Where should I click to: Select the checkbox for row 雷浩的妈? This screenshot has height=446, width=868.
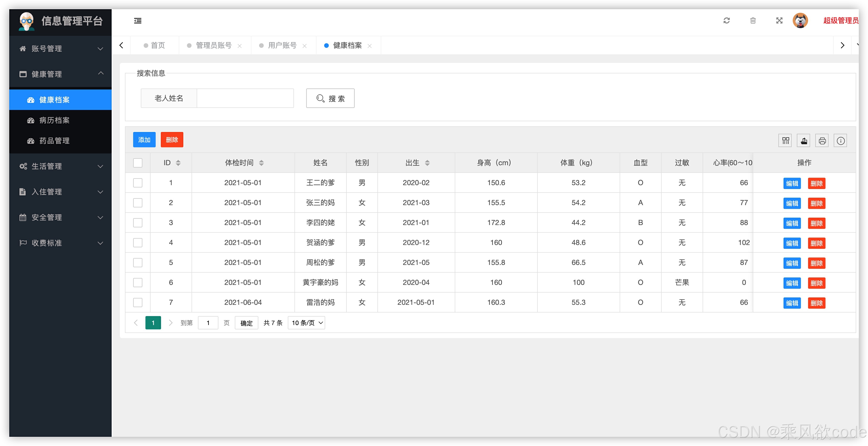pos(137,302)
